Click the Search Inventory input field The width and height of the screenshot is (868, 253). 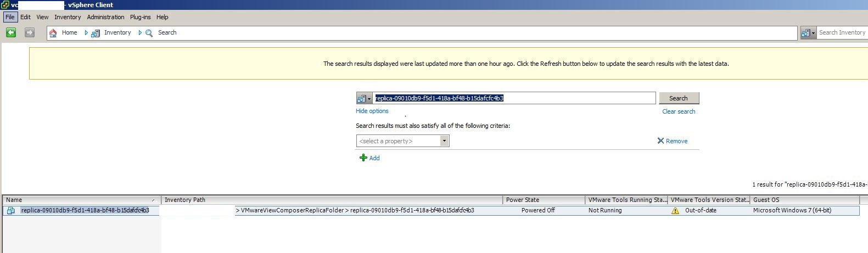(x=842, y=33)
